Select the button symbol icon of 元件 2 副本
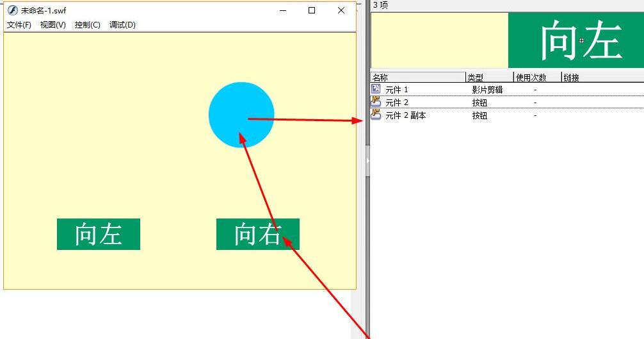Image resolution: width=644 pixels, height=339 pixels. coord(376,115)
